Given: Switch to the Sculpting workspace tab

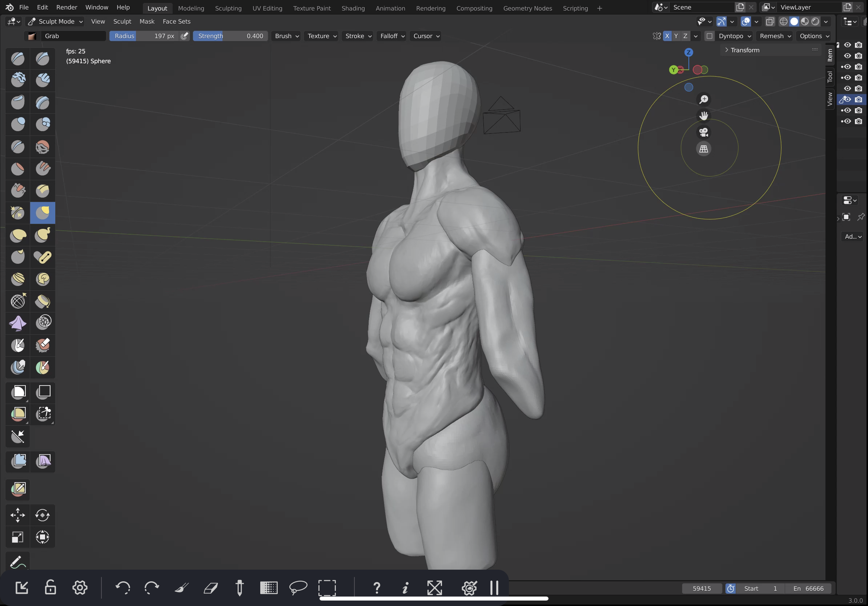Looking at the screenshot, I should 228,8.
